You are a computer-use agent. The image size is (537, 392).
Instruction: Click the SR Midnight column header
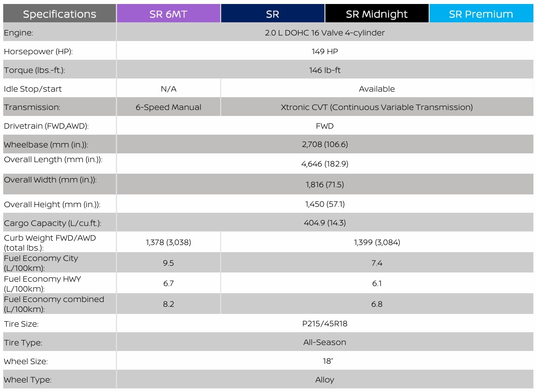[376, 14]
